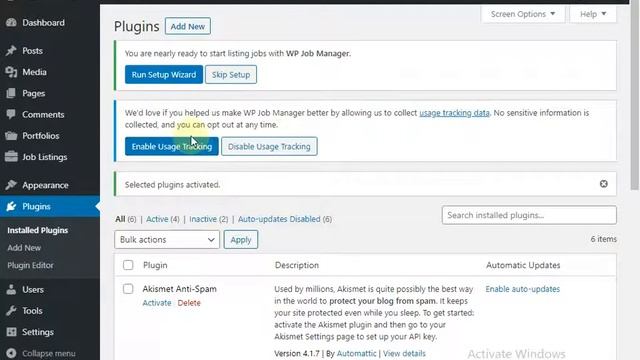
Task: Click the Comments speech bubble icon
Action: (x=11, y=114)
